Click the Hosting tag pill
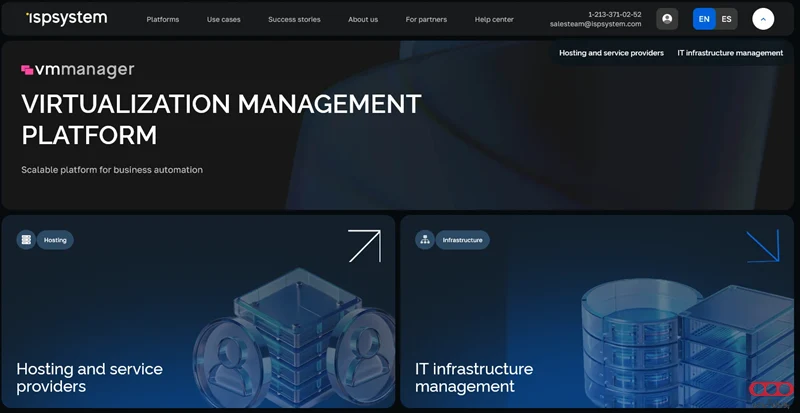Image resolution: width=800 pixels, height=413 pixels. (x=55, y=240)
